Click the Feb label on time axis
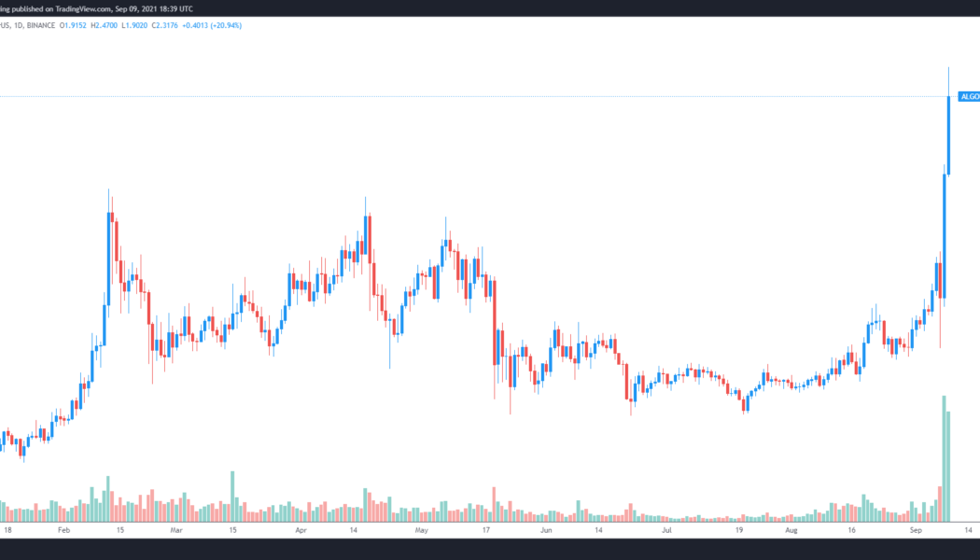980x560 pixels. click(63, 529)
